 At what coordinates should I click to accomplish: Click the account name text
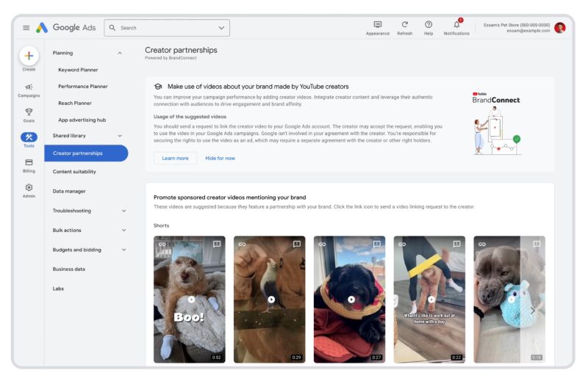point(517,25)
